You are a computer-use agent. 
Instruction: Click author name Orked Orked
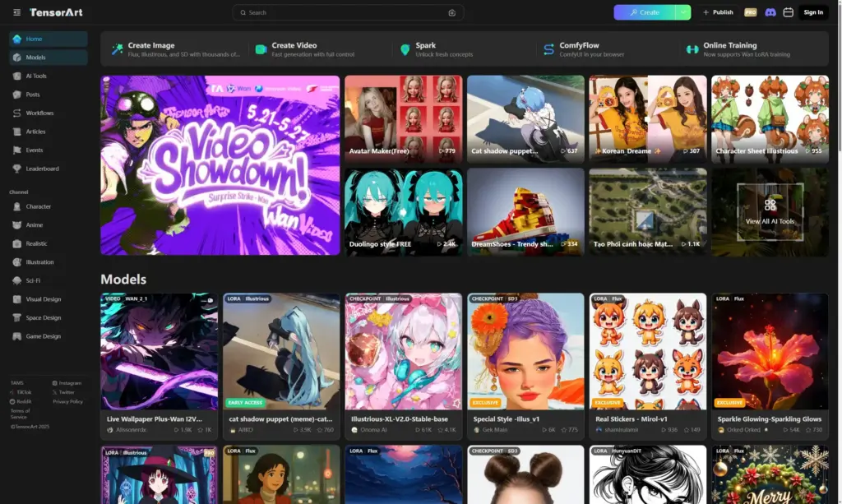[743, 430]
